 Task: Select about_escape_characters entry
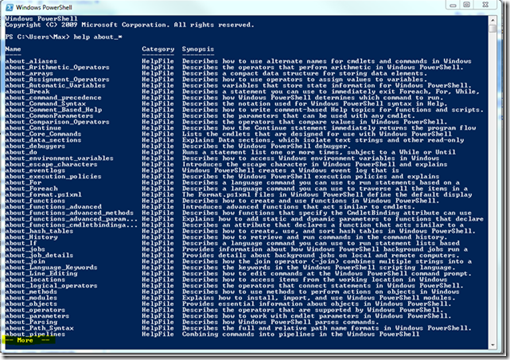51,164
